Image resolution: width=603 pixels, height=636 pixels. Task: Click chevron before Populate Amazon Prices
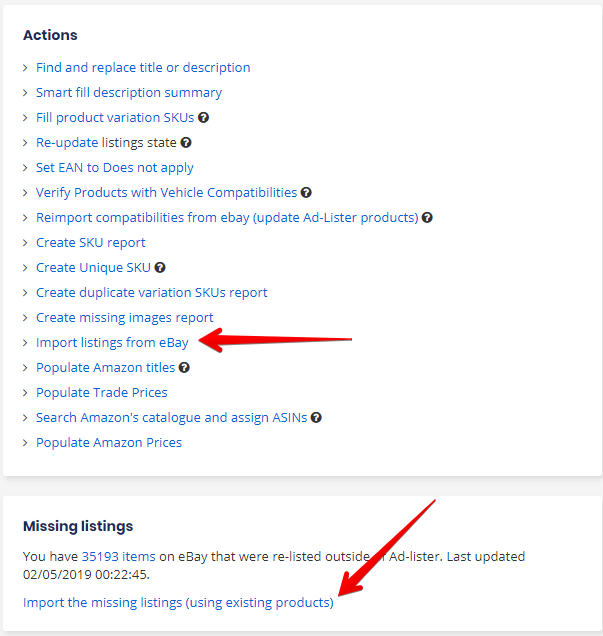[25, 443]
